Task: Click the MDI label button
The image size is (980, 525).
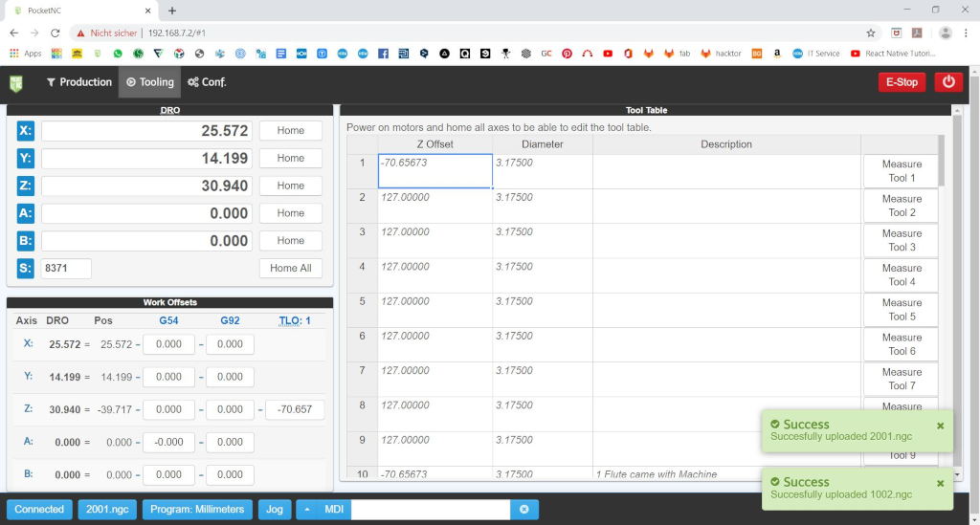Action: pos(334,510)
